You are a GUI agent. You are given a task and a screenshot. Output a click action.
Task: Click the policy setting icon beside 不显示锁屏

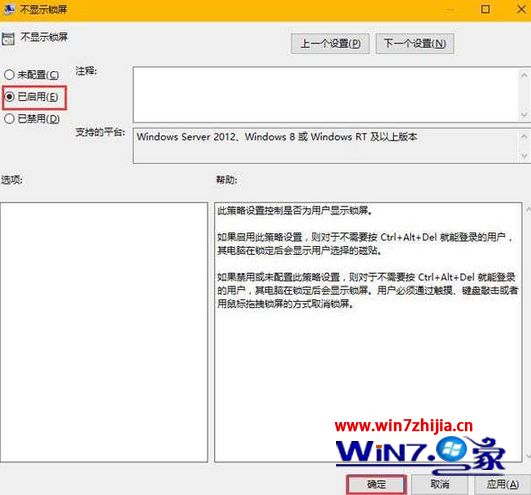8,39
